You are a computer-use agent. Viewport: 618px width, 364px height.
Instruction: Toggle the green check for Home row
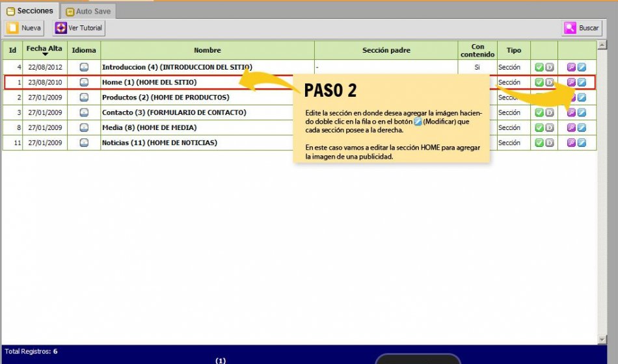pyautogui.click(x=539, y=82)
